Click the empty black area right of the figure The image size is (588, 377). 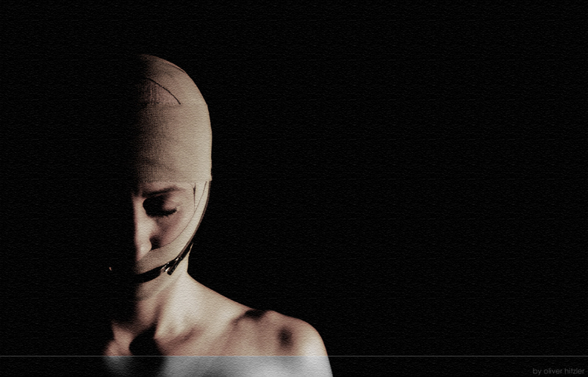(x=441, y=184)
